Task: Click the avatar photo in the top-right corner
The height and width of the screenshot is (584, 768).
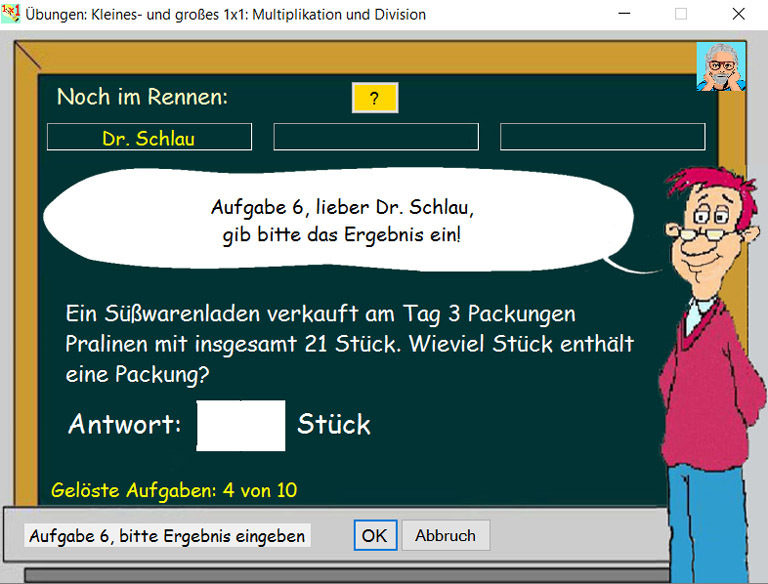Action: click(721, 67)
